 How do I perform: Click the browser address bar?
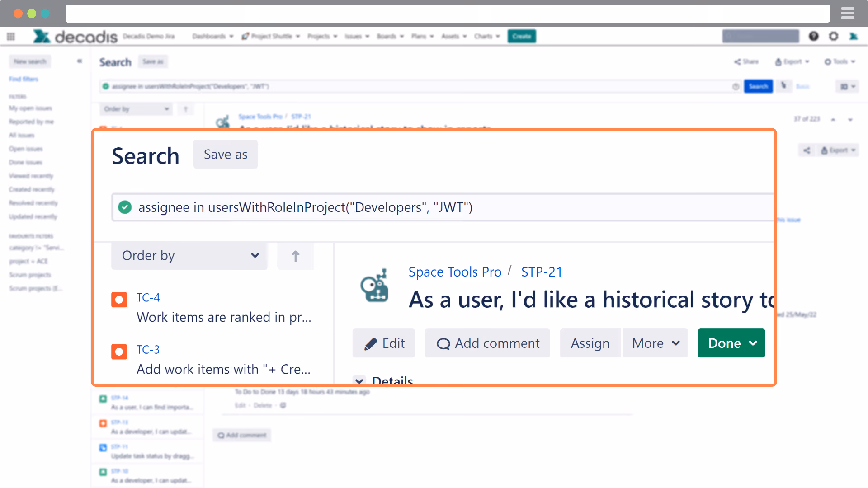tap(448, 14)
